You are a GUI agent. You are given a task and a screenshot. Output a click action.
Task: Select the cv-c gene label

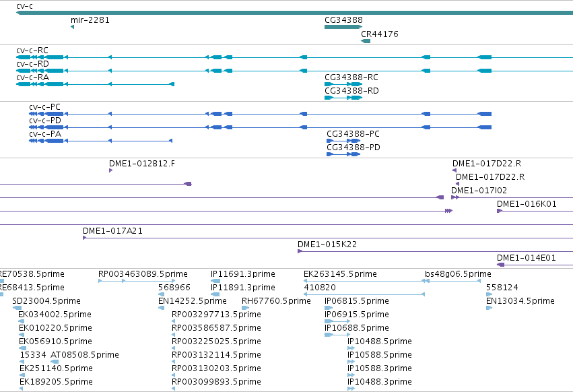[24, 6]
